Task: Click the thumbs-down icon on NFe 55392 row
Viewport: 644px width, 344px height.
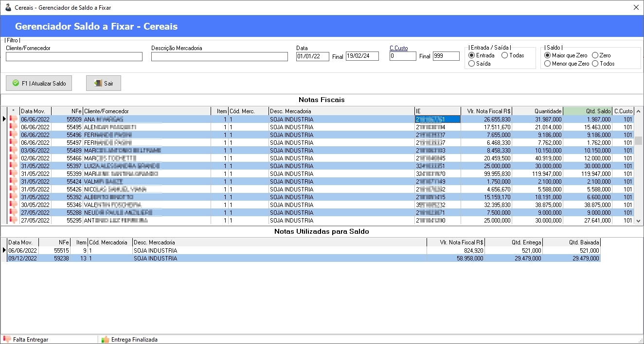Action: [x=13, y=197]
